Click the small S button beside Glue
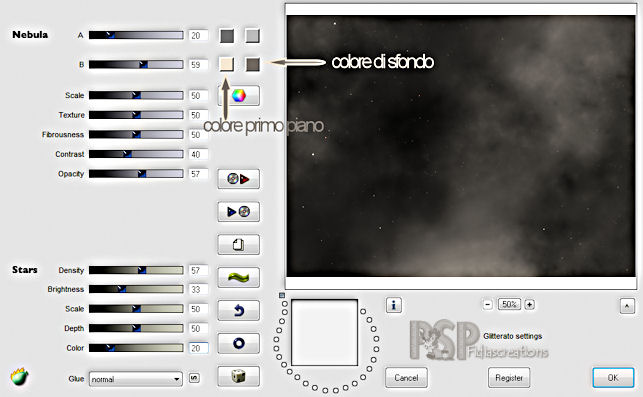 pyautogui.click(x=194, y=378)
